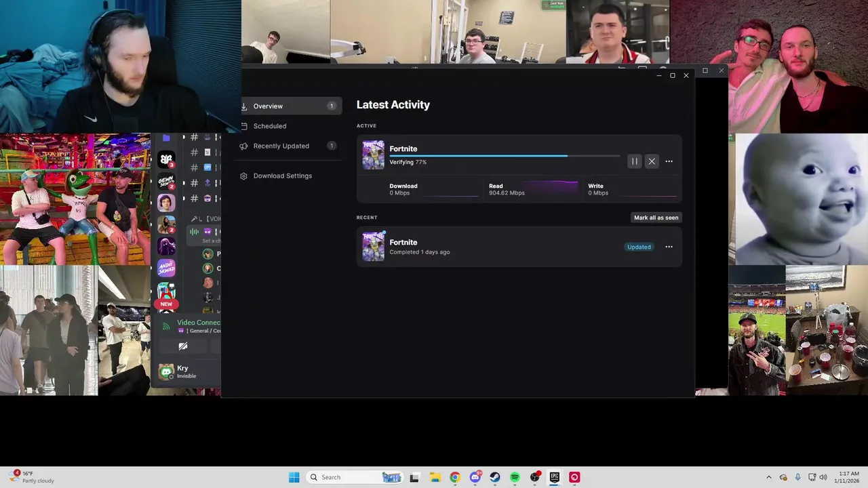Open the Andii Skwad Discord server icon
This screenshot has width=868, height=488.
tap(166, 268)
